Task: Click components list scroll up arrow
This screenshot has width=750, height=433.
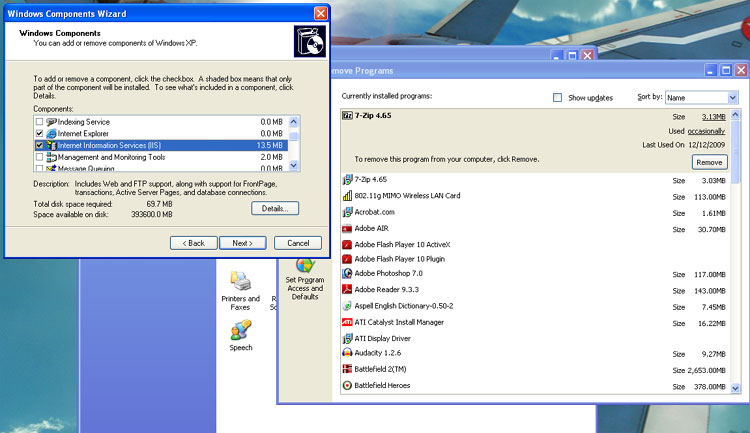Action: [294, 122]
